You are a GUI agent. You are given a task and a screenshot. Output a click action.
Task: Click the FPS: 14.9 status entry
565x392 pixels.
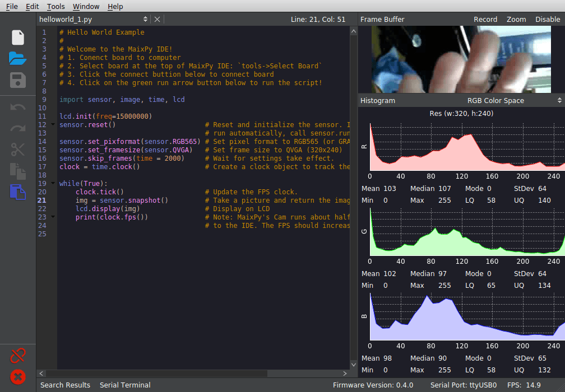coord(524,385)
